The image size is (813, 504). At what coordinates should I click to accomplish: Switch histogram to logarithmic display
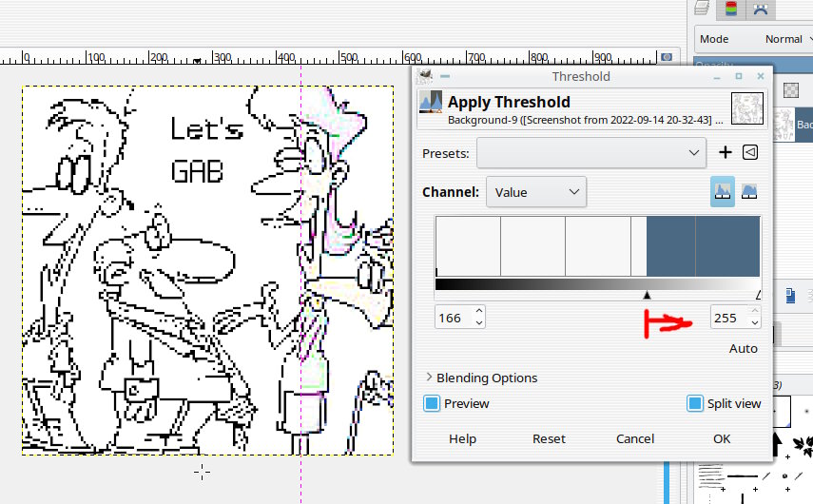749,192
